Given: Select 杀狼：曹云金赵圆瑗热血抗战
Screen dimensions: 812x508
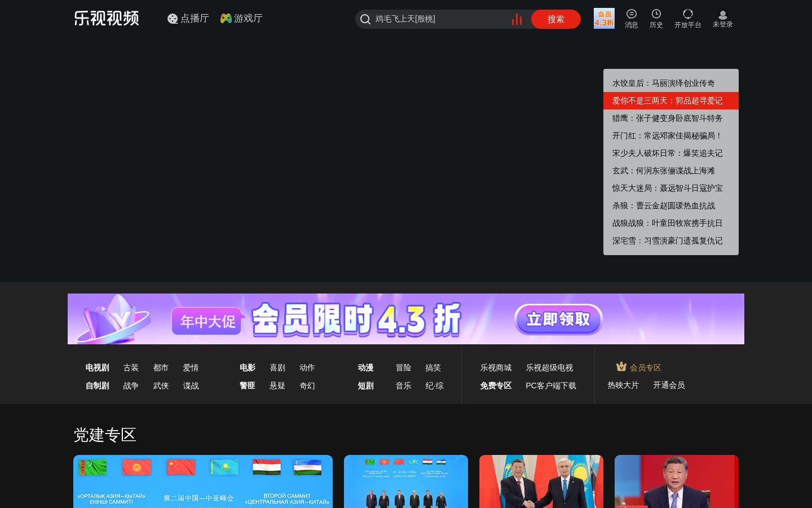Looking at the screenshot, I should (671, 205).
